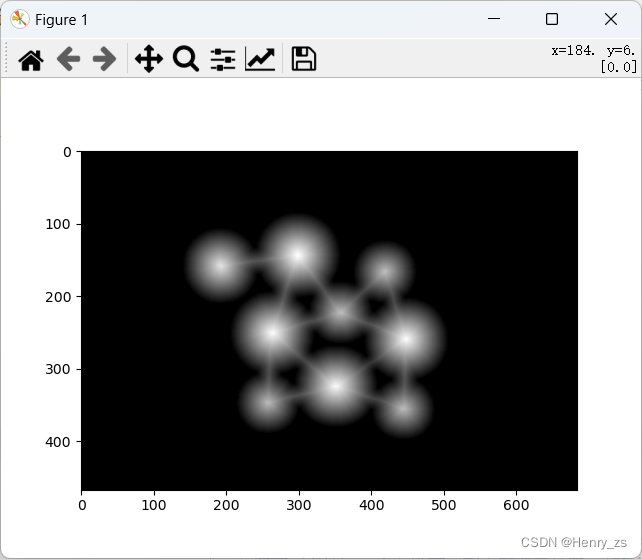The width and height of the screenshot is (642, 559).
Task: Reset the view with the Home icon
Action: 31,60
